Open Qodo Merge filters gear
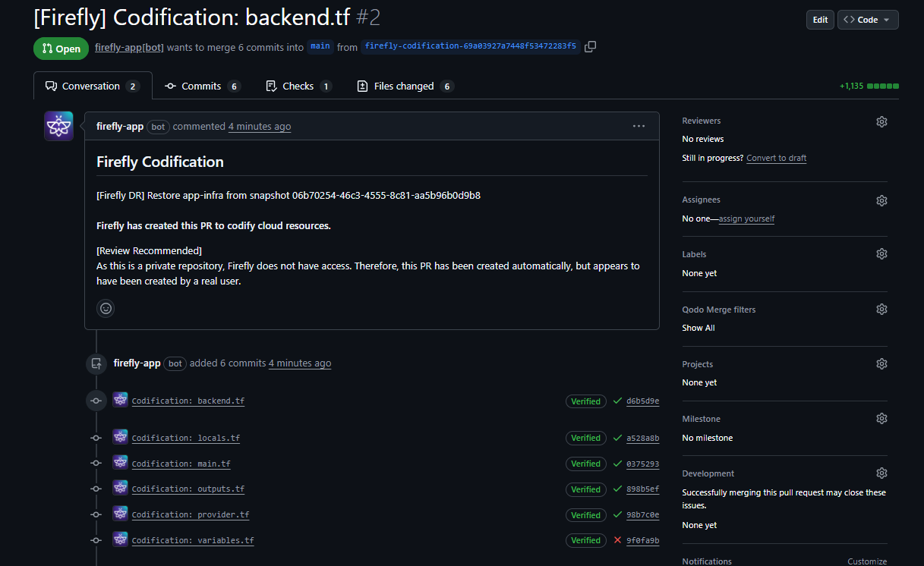Screen dimensions: 924x566 881,310
